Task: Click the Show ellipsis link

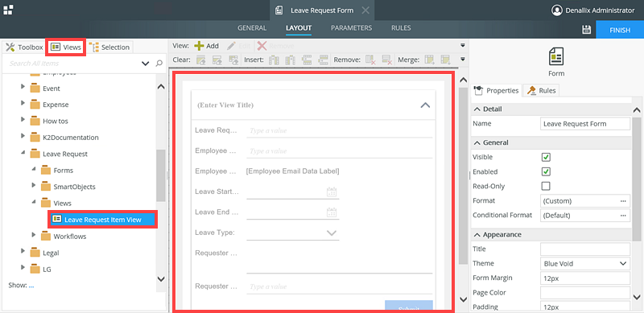Action: point(31,285)
